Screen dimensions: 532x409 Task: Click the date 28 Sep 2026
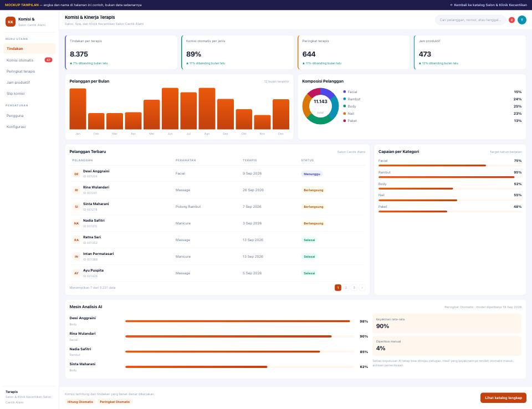coord(253,190)
